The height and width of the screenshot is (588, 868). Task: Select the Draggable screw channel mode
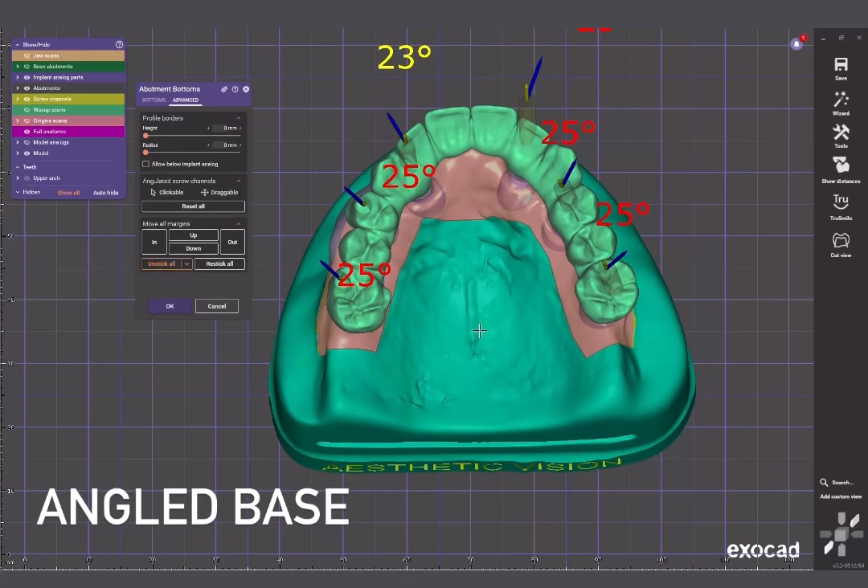[219, 193]
